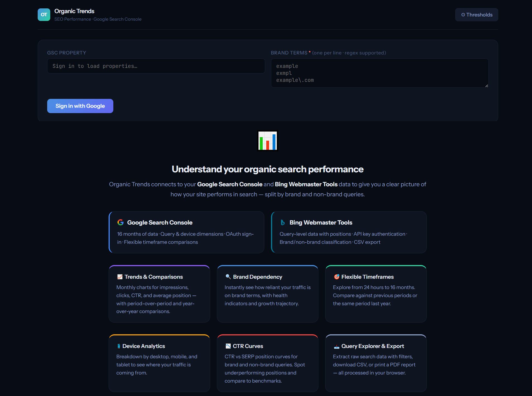Open the Thresholds settings button
Screen dimensions: 532x396
tap(476, 15)
